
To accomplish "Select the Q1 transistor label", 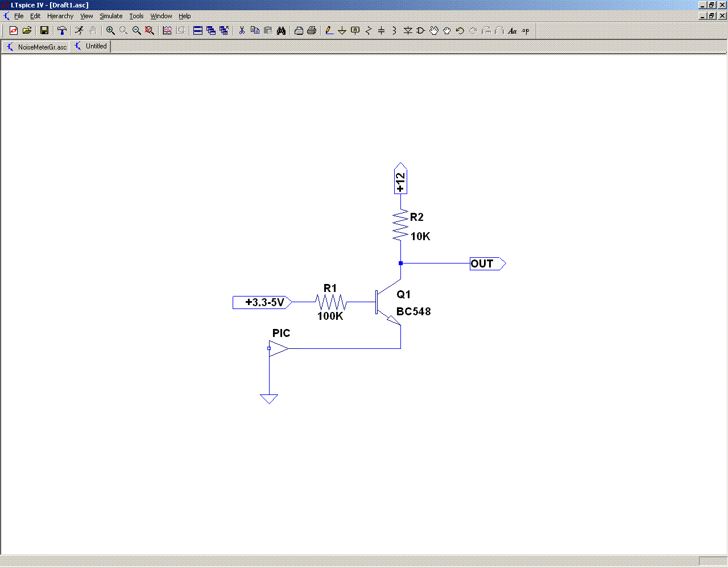I will pyautogui.click(x=403, y=294).
